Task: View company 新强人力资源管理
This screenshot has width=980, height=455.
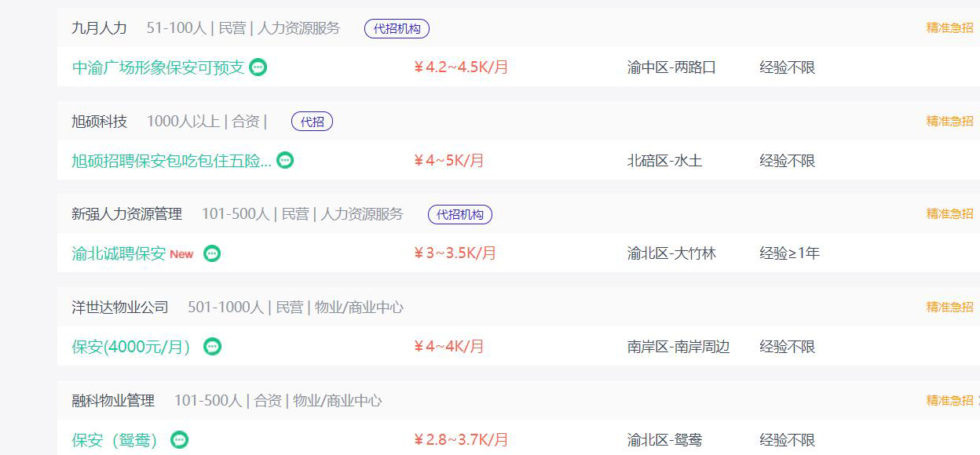Action: 126,214
